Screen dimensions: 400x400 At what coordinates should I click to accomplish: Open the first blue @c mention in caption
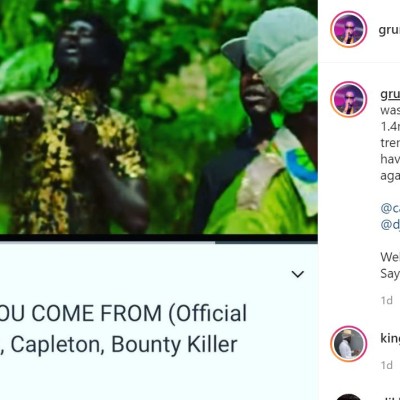(x=390, y=208)
